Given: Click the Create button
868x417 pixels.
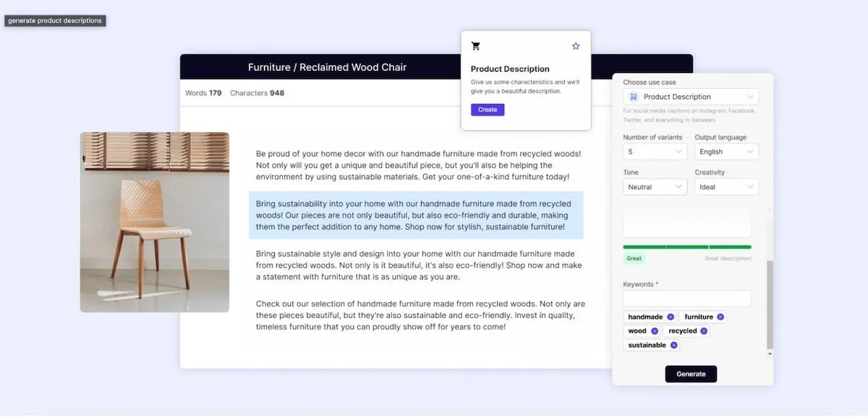Looking at the screenshot, I should pyautogui.click(x=488, y=110).
